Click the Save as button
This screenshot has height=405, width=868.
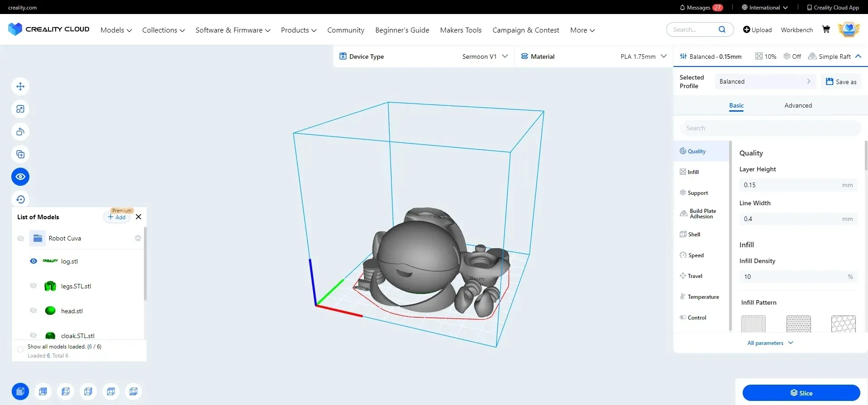tap(841, 82)
